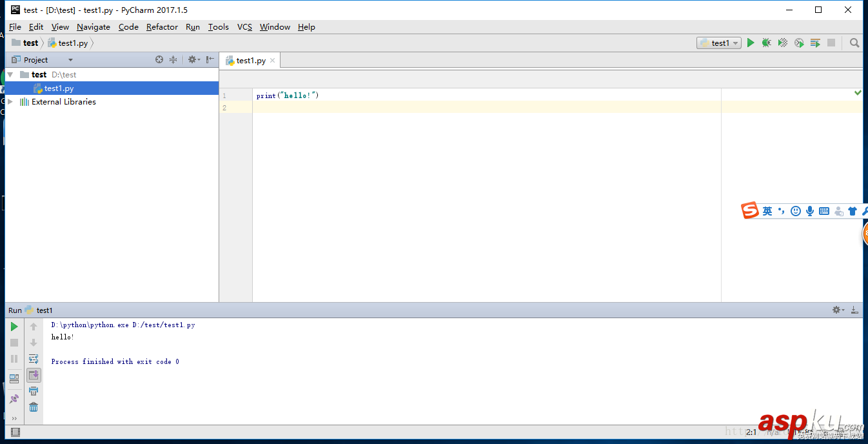Screen dimensions: 868x444
Task: Click inside code line 1 print statement
Action: 288,96
